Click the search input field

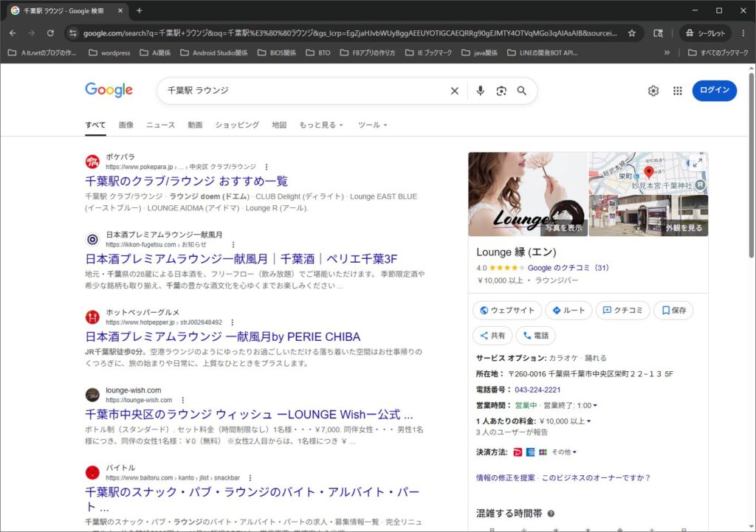(x=303, y=91)
